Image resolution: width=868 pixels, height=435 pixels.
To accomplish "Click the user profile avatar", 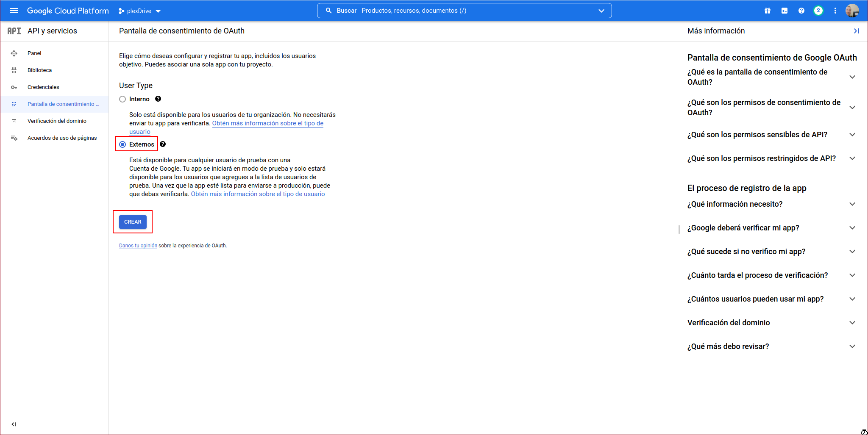I will 852,11.
